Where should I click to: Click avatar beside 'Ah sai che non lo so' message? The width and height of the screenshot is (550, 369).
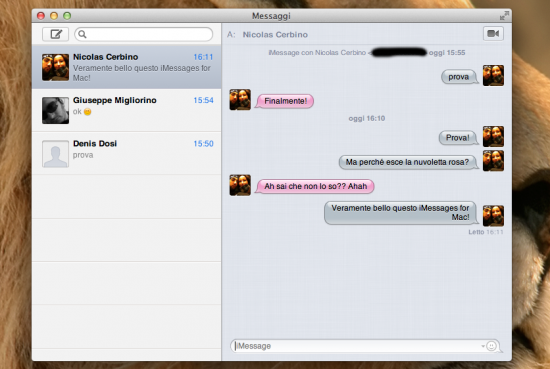(x=240, y=185)
